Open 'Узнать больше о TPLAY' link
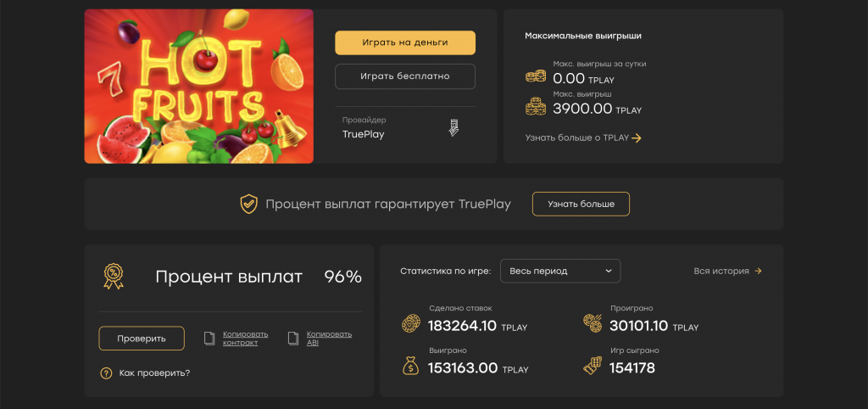 click(583, 138)
